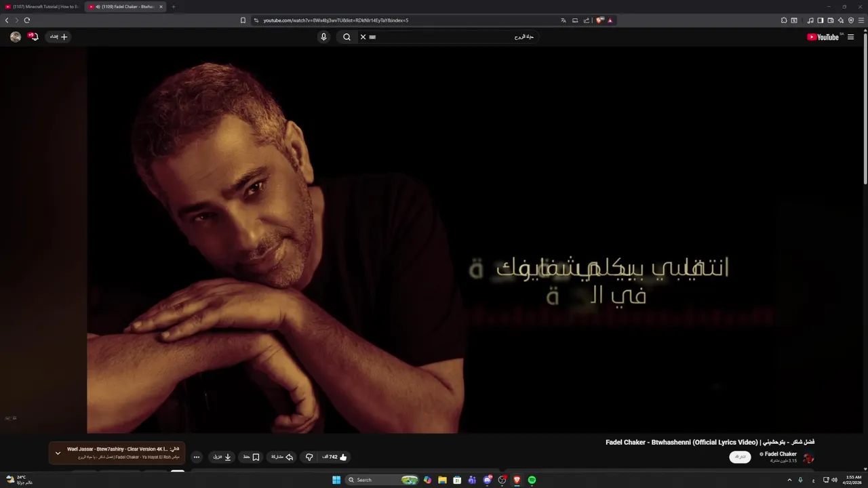Open Brave Rewards triangle icon

[x=610, y=20]
